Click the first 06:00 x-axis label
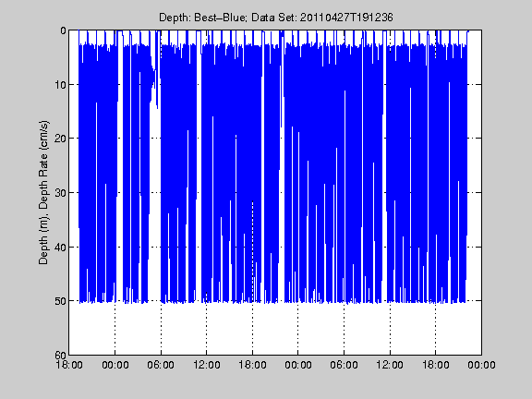This screenshot has width=532, height=399. coord(161,365)
